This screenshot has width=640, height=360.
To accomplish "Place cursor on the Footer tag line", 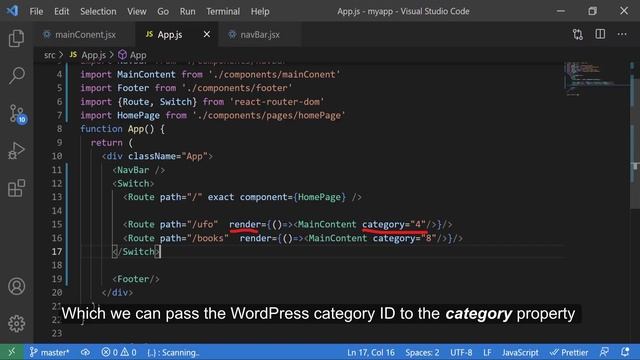I will [x=136, y=279].
